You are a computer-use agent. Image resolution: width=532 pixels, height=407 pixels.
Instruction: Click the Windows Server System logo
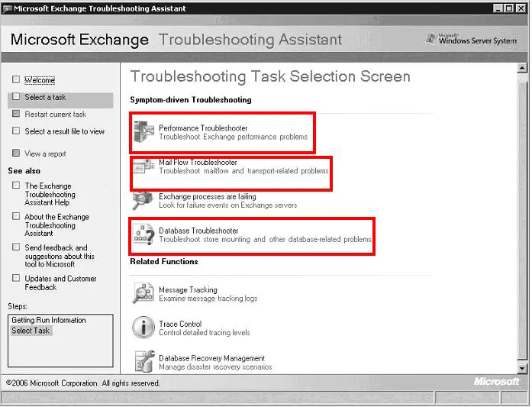(x=472, y=40)
